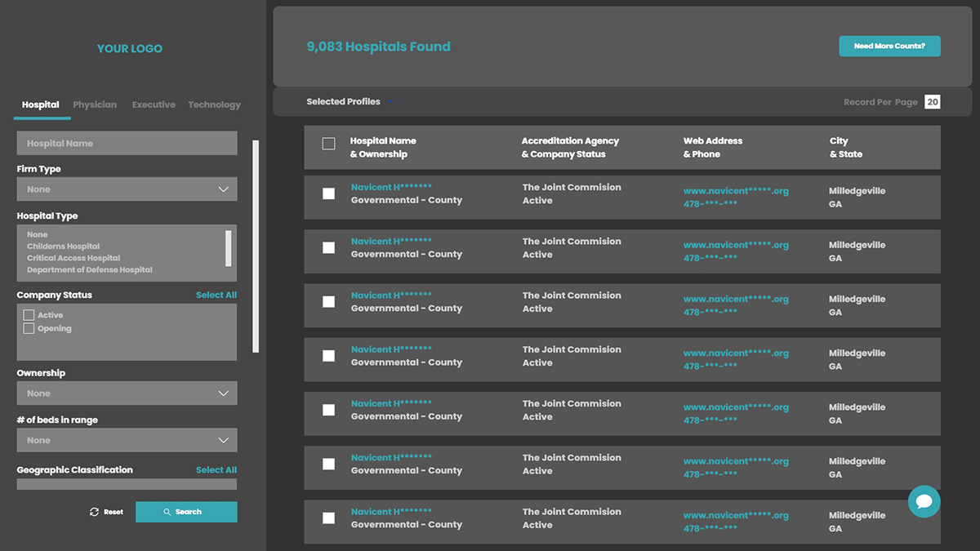Open the Executive tab
980x551 pixels.
(x=154, y=104)
